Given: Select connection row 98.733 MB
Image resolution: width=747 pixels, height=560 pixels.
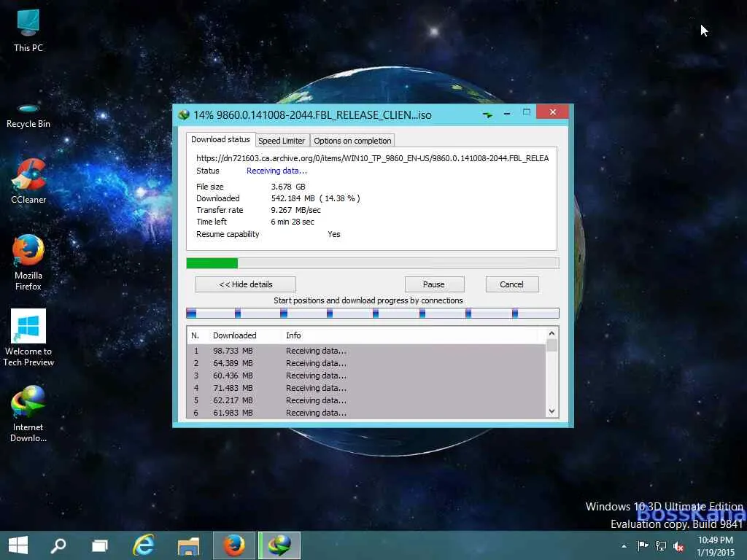Looking at the screenshot, I should tap(366, 351).
